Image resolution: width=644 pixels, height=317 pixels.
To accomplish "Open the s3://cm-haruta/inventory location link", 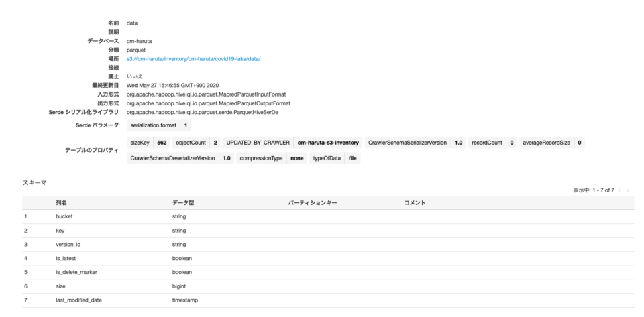I will point(193,59).
